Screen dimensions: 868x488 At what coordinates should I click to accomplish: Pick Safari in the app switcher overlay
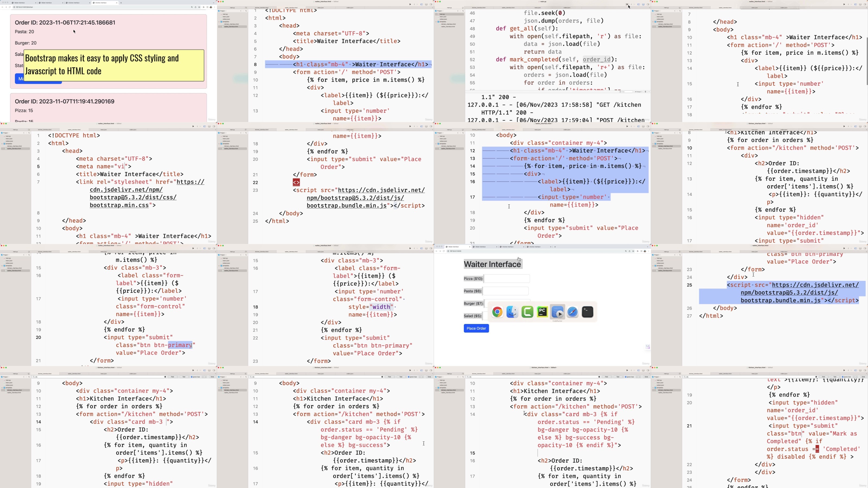pos(573,312)
